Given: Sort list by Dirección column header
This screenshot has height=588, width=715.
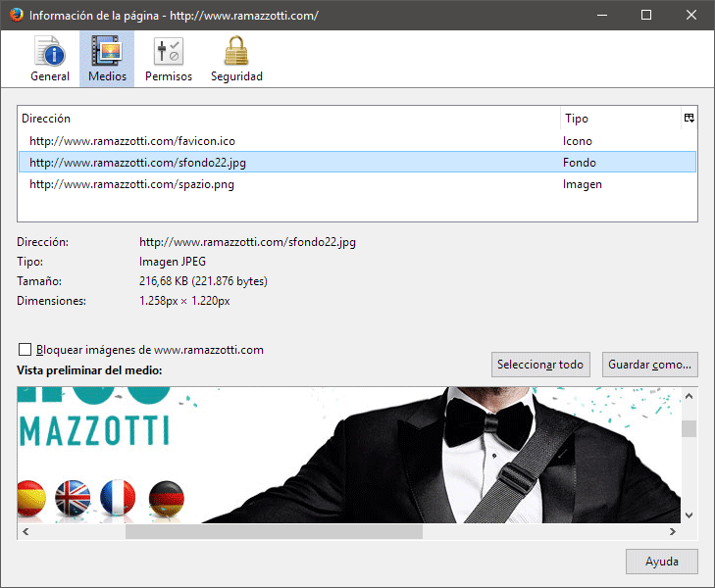Looking at the screenshot, I should point(288,119).
